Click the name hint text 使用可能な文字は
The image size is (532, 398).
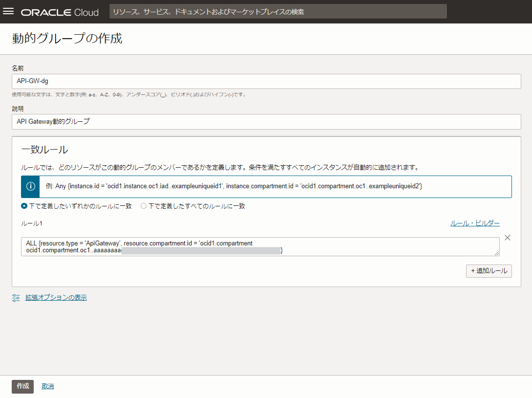129,95
